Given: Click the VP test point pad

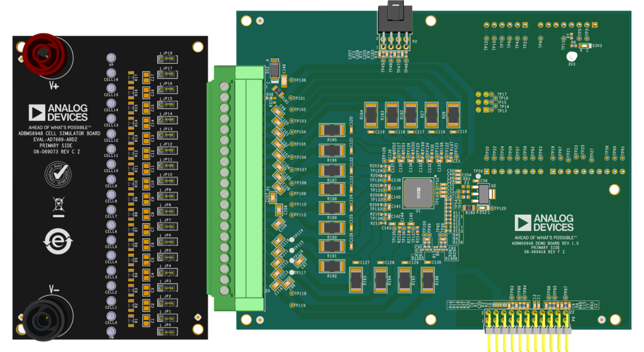Looking at the screenshot, I should [111, 58].
